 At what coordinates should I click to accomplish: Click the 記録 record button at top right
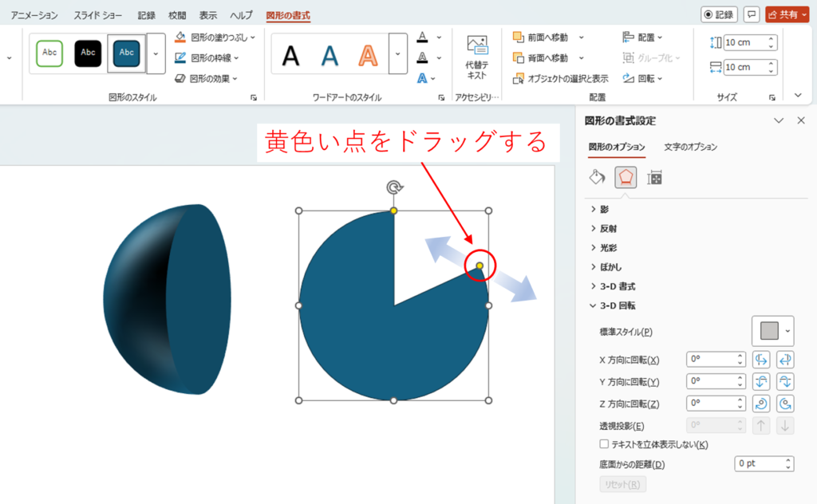coord(719,15)
